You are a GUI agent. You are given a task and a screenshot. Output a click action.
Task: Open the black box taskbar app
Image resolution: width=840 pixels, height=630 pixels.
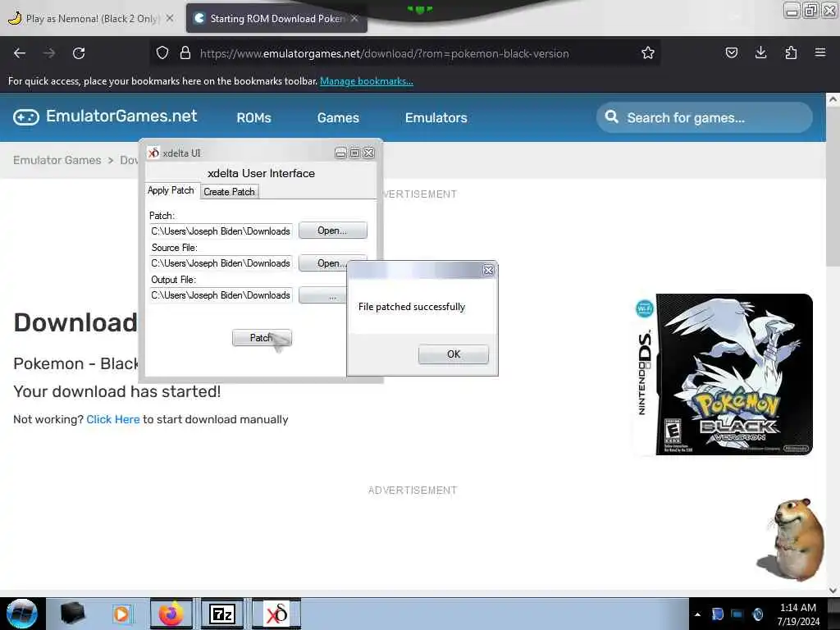[x=73, y=614]
